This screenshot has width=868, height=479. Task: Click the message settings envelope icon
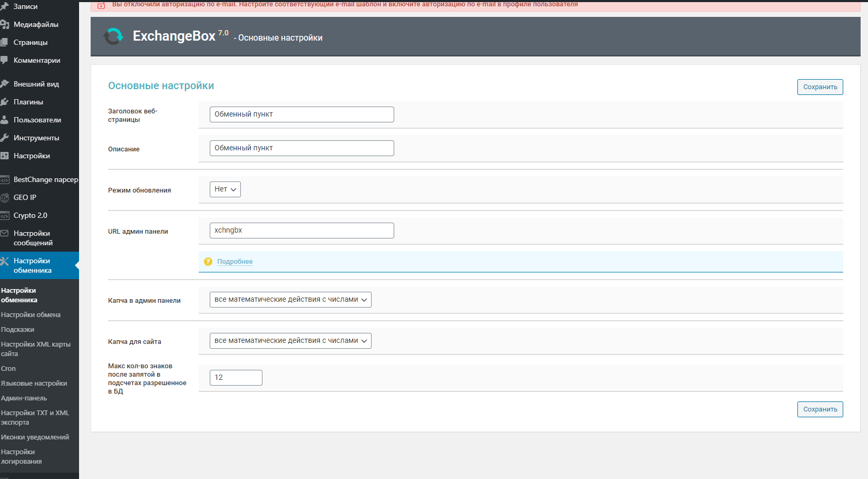click(5, 233)
